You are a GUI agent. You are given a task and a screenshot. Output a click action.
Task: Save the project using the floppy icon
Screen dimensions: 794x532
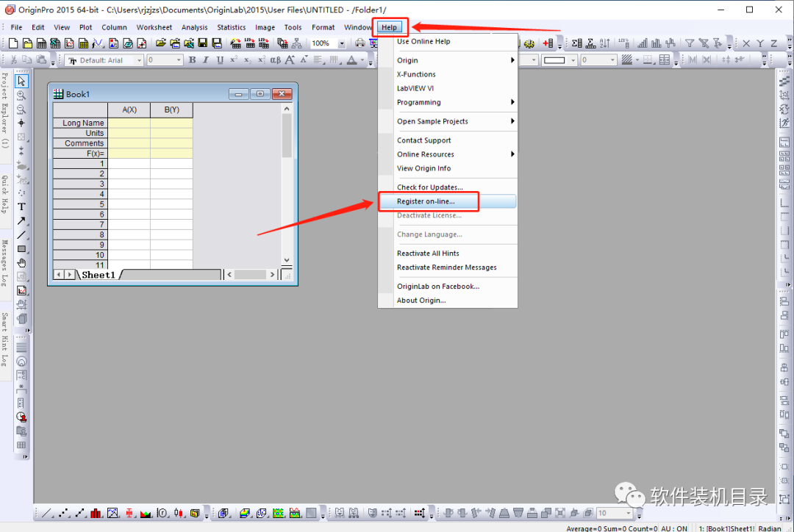[x=203, y=43]
